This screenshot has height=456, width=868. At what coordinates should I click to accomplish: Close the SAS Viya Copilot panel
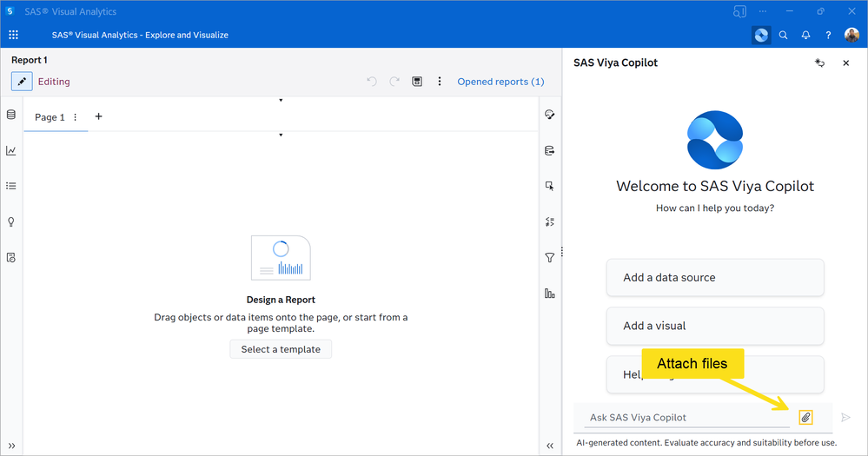[x=846, y=63]
